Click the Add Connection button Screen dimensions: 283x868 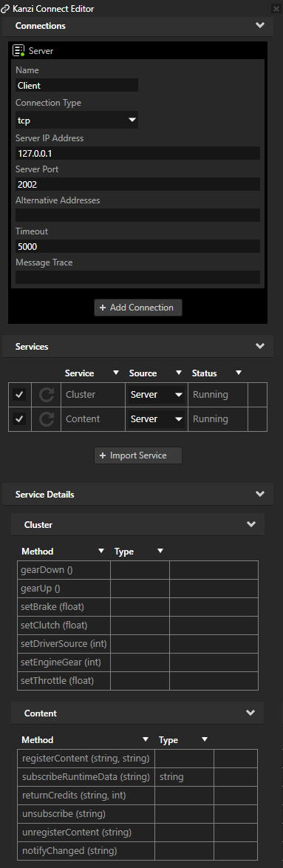point(138,308)
